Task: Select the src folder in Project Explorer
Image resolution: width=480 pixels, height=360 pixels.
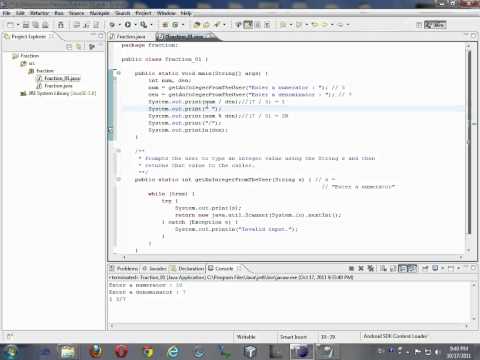Action: tap(28, 63)
